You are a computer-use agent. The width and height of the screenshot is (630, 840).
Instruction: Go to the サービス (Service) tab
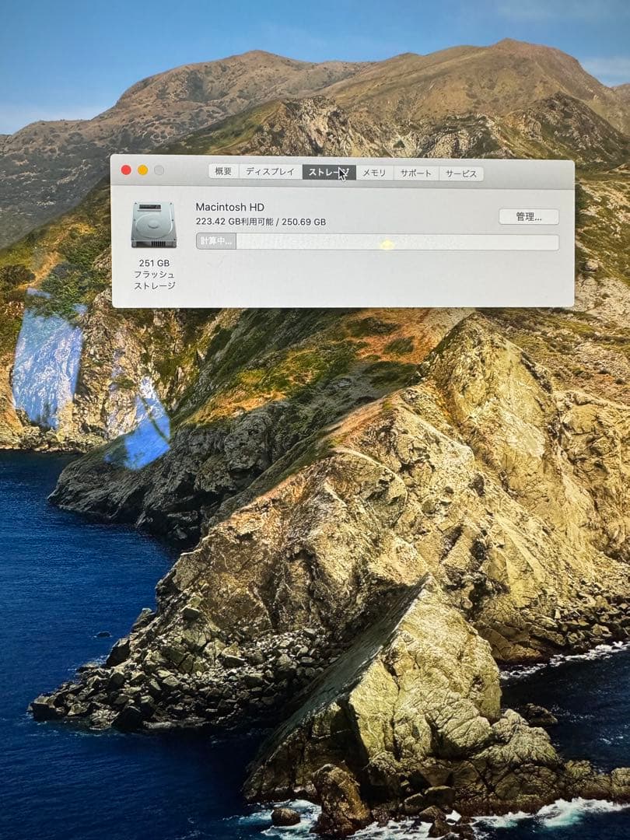(x=461, y=174)
